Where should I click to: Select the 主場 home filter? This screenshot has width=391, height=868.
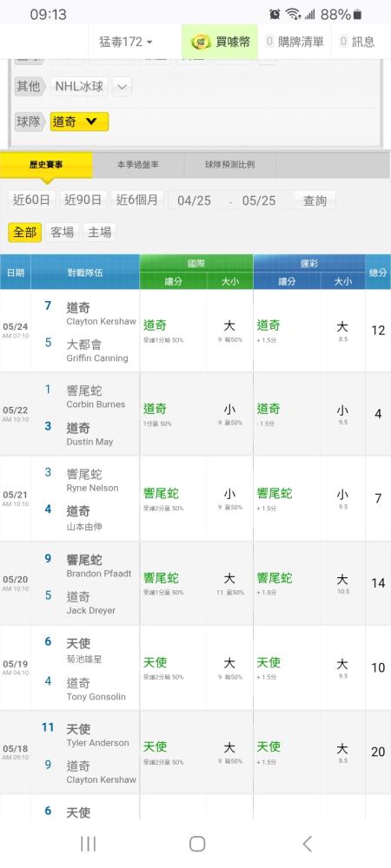coord(100,233)
